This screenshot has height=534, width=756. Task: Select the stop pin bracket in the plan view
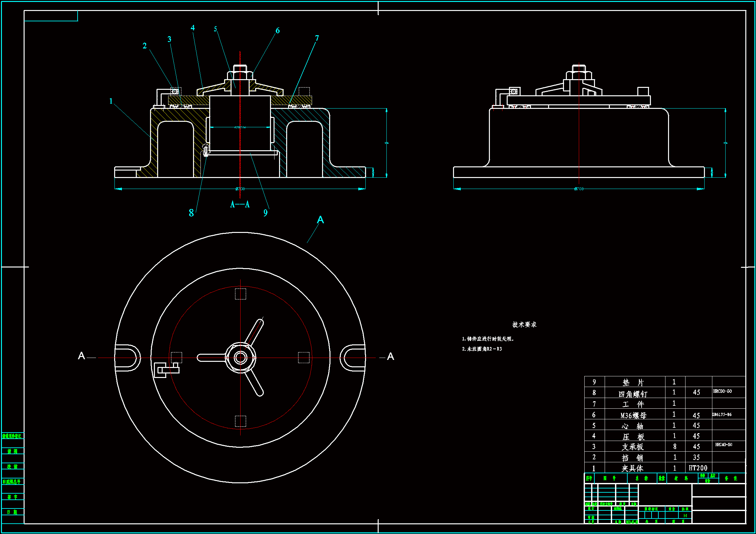tap(166, 370)
